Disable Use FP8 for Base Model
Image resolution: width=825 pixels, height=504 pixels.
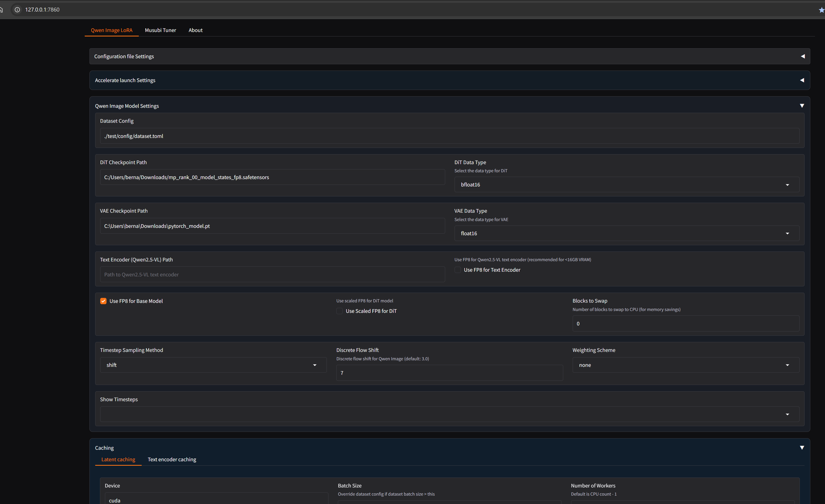[103, 301]
